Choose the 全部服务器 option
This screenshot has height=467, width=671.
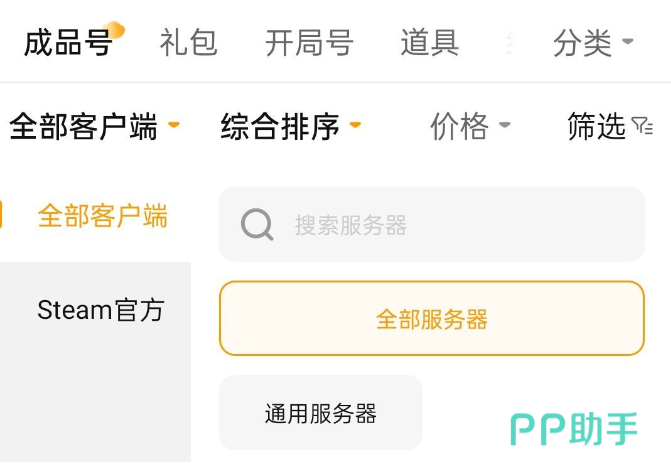coord(431,319)
